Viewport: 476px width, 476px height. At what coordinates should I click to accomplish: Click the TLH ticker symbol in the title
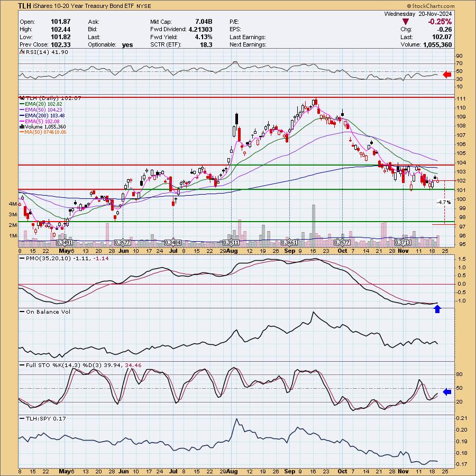(x=24, y=6)
